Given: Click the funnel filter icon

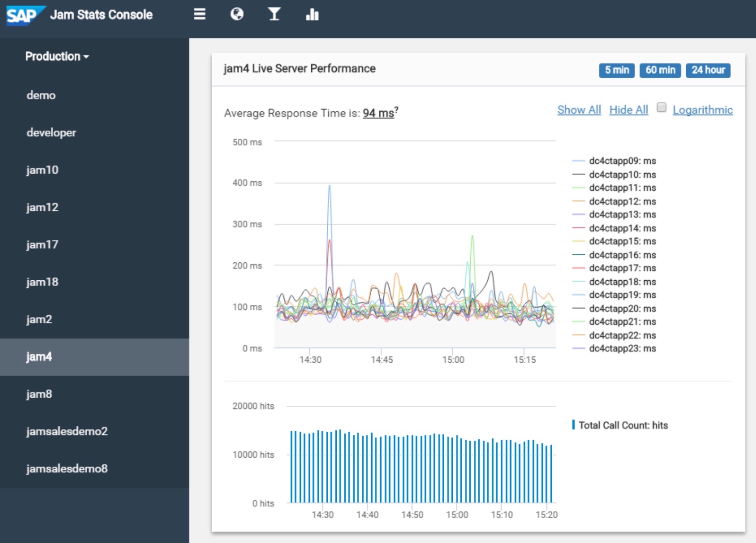Looking at the screenshot, I should pos(274,14).
